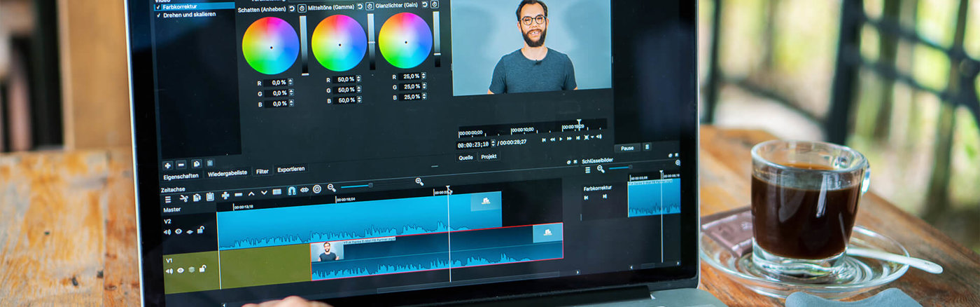Click the timeline lift up-arrow icon
The image size is (980, 307).
tap(251, 193)
